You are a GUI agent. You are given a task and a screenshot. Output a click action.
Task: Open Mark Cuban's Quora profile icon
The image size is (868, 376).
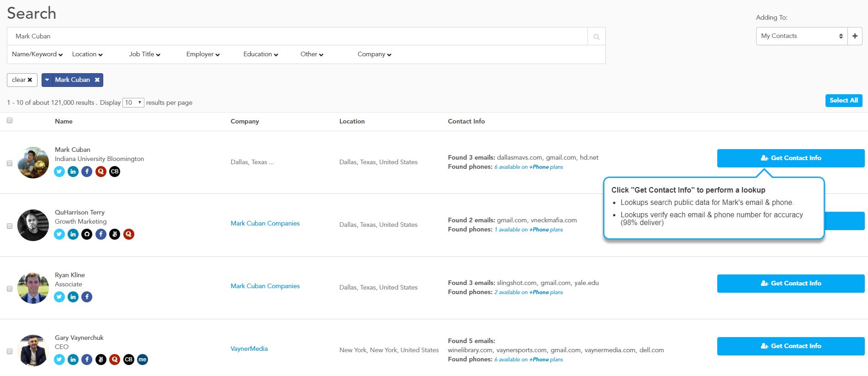(101, 172)
